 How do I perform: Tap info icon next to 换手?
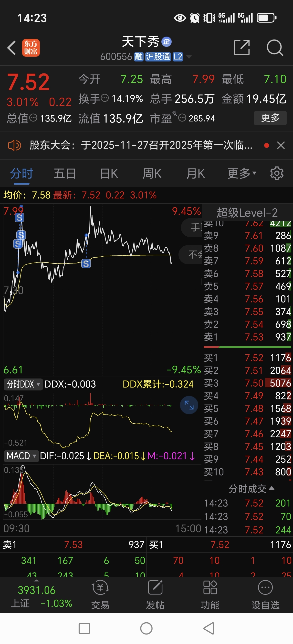coord(105,98)
